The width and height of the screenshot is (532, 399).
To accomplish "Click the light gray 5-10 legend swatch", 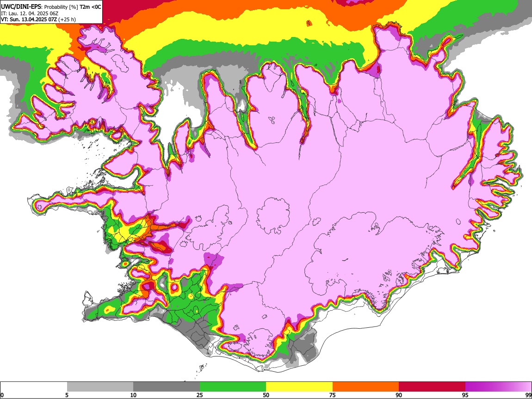I will click(x=100, y=387).
